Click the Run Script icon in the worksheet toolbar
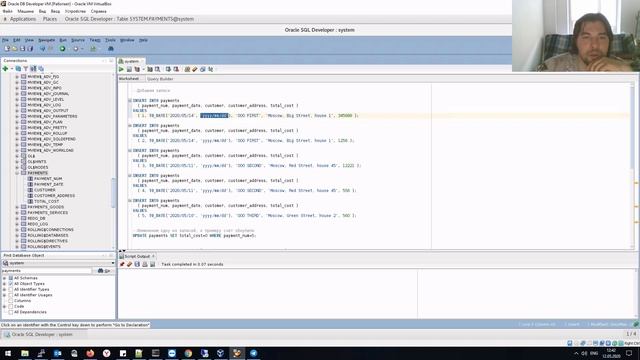Image resolution: width=640 pixels, height=360 pixels. pyautogui.click(x=129, y=69)
